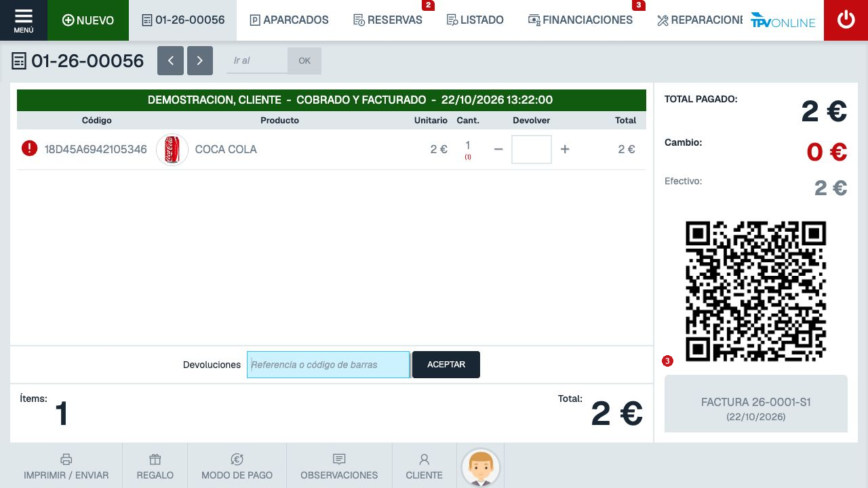
Task: Create a new ticket with NUEVO
Action: [88, 20]
